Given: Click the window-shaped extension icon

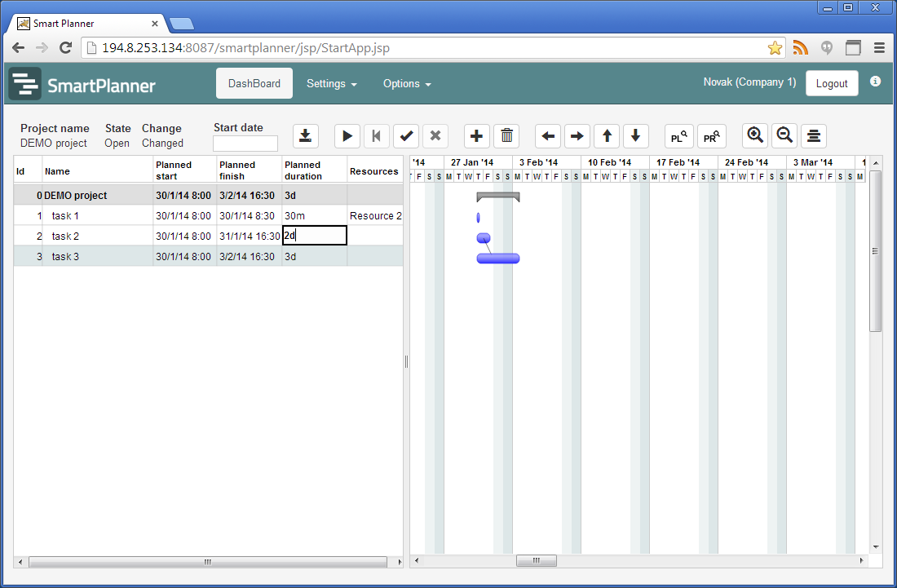Looking at the screenshot, I should click(853, 48).
